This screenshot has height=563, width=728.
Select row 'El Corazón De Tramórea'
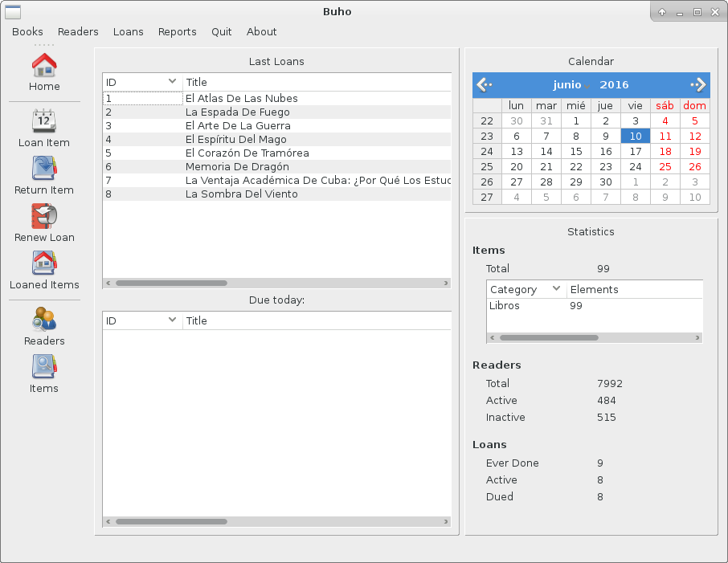276,153
